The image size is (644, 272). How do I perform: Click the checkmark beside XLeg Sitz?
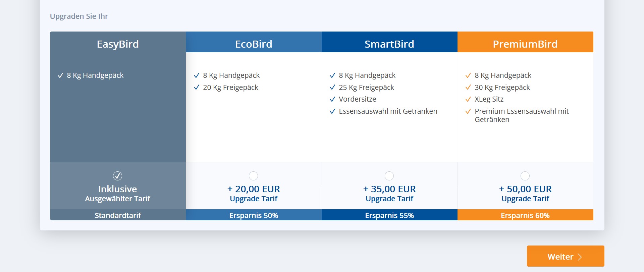click(468, 99)
